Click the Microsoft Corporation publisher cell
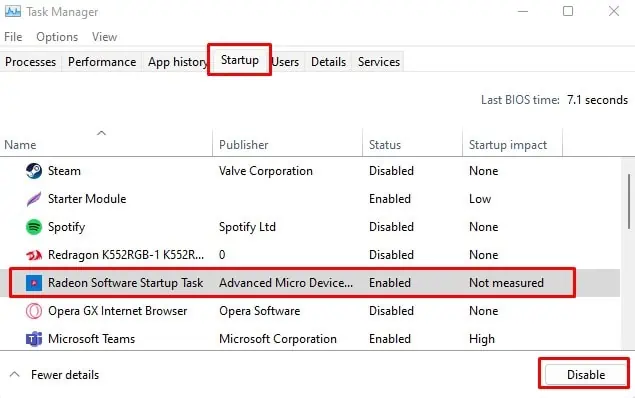 (x=278, y=339)
